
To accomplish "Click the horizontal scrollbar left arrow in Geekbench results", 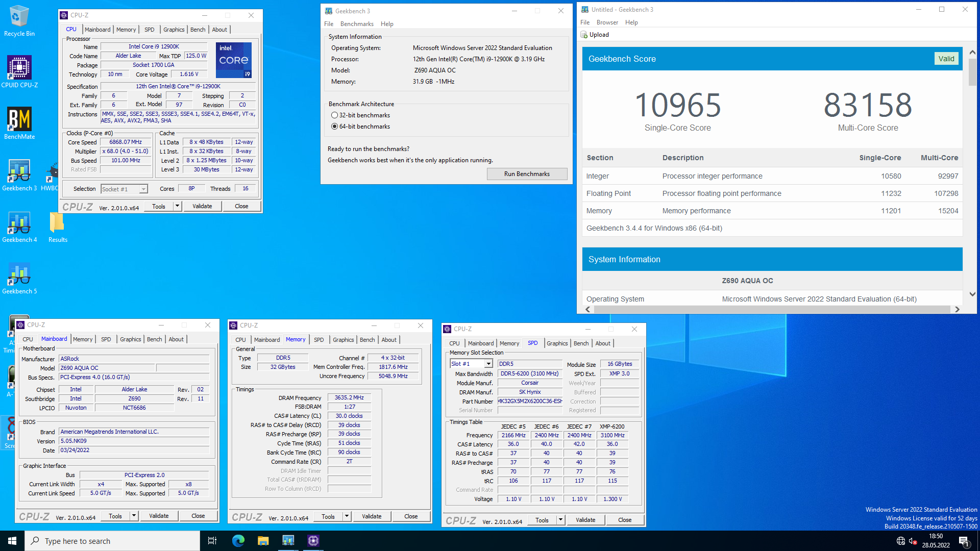I will coord(588,309).
